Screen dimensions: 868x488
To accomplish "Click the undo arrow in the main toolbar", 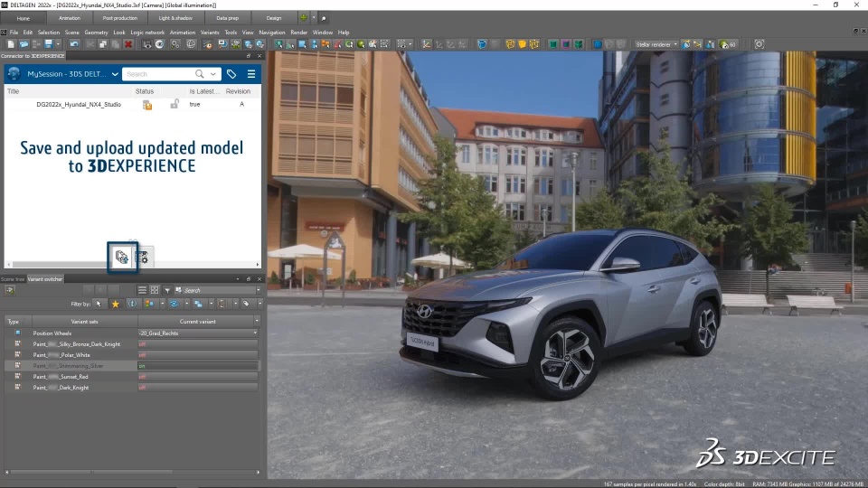I will [x=74, y=43].
